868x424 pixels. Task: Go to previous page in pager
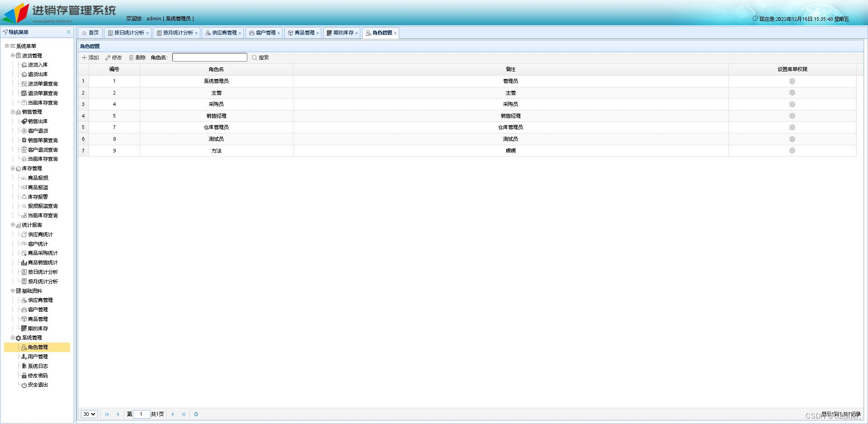[118, 414]
